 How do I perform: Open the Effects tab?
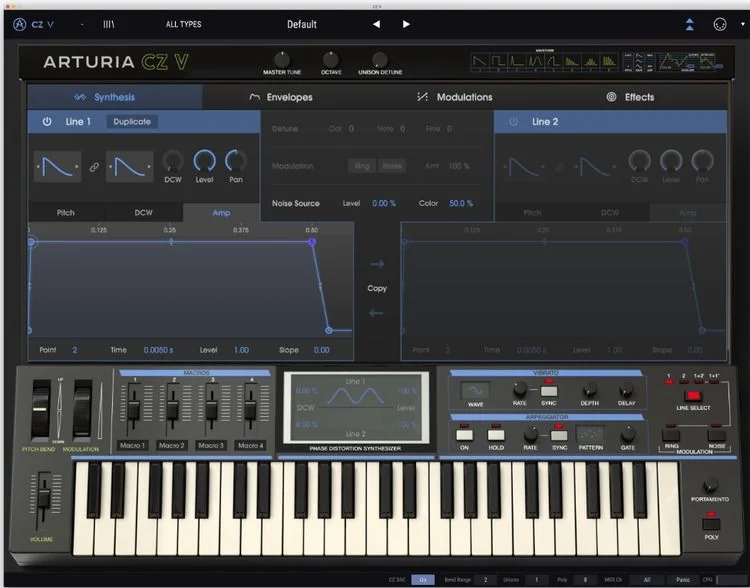(x=630, y=97)
